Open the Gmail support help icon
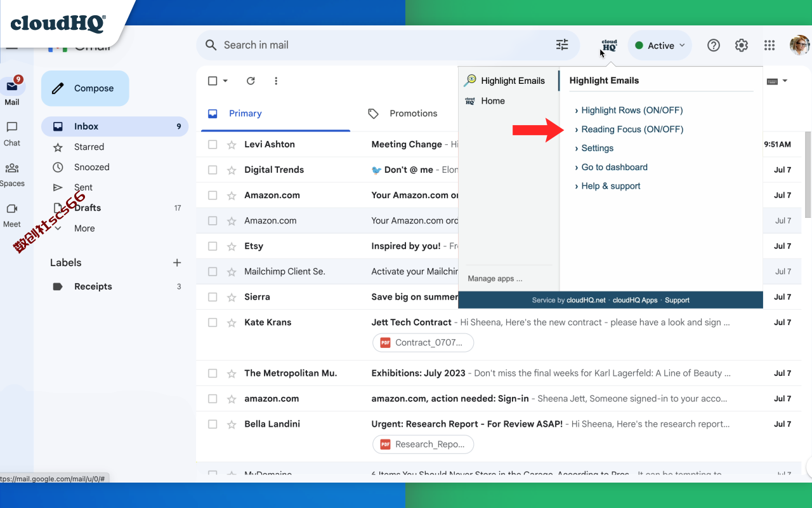This screenshot has width=812, height=508. [714, 45]
